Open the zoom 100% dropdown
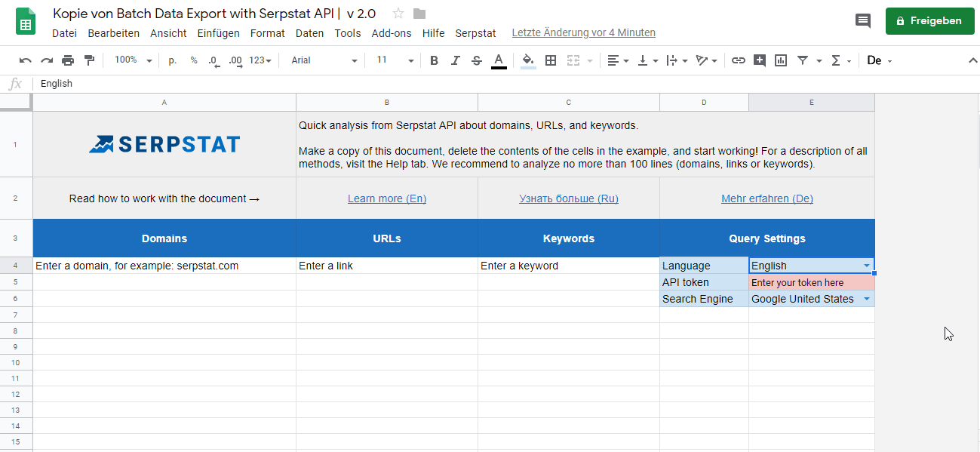 coord(133,60)
